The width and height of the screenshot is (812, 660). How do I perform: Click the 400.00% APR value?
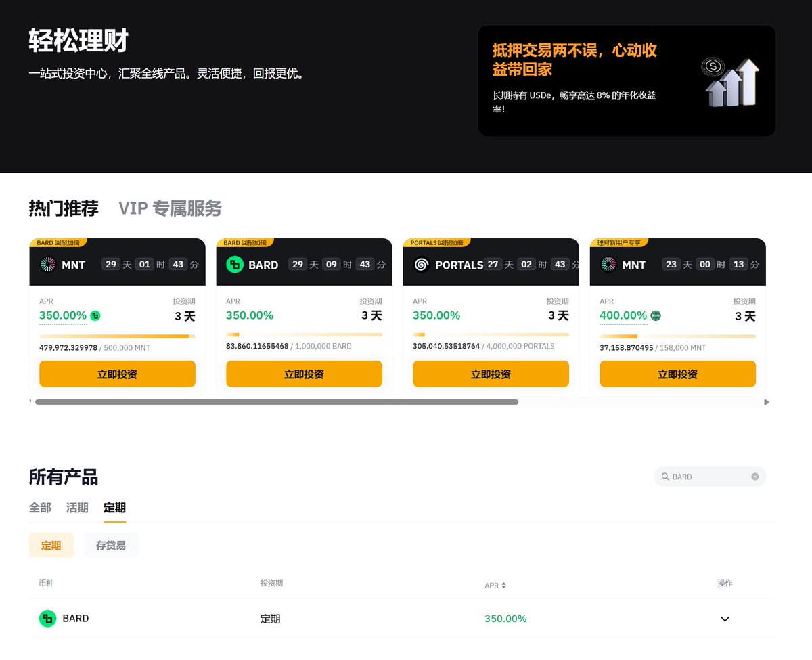coord(623,315)
